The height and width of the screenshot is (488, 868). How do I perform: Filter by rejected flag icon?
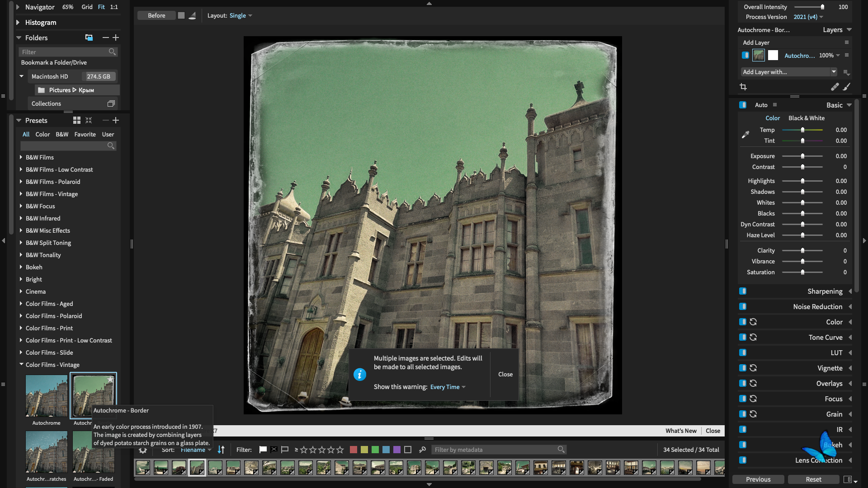274,450
